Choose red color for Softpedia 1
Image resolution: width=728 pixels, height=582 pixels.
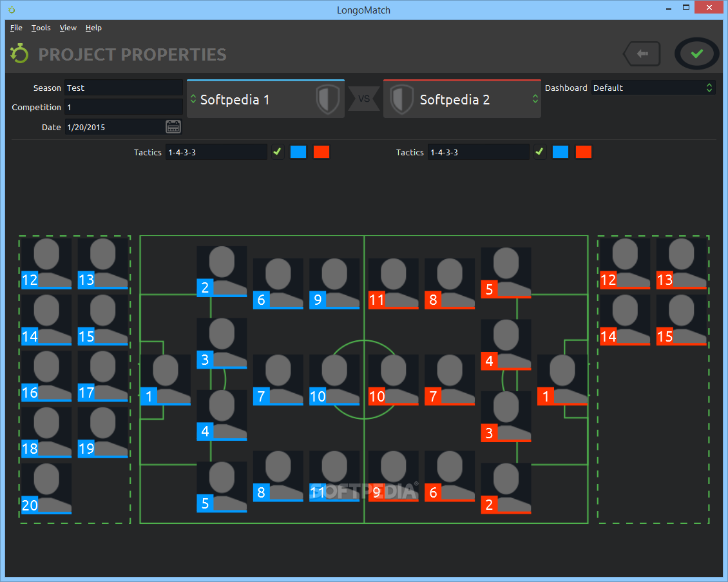tap(321, 152)
